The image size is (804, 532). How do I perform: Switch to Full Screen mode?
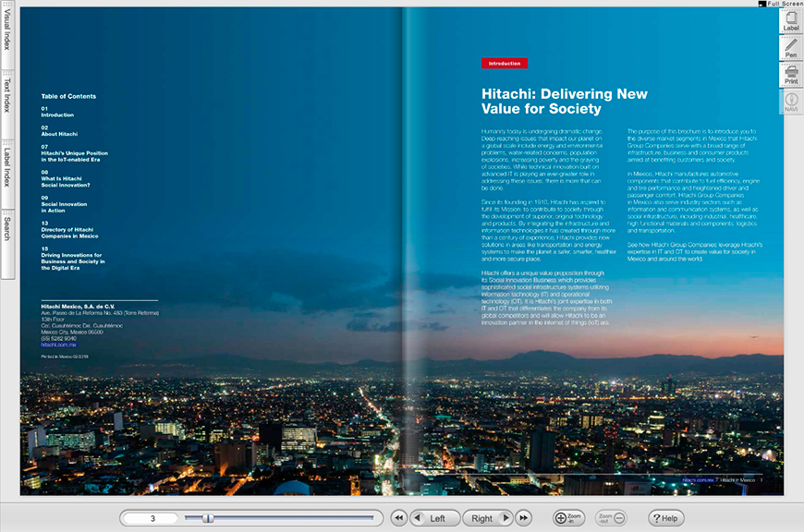coord(781,3)
